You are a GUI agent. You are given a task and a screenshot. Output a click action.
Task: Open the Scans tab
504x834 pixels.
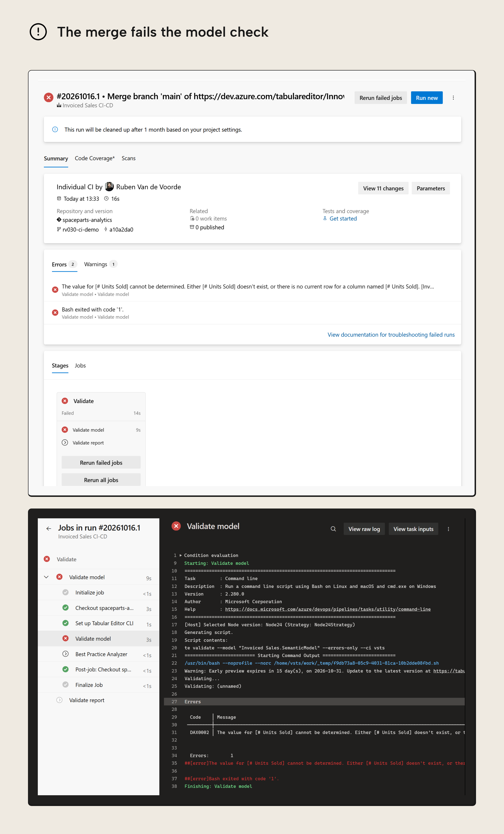coord(129,158)
